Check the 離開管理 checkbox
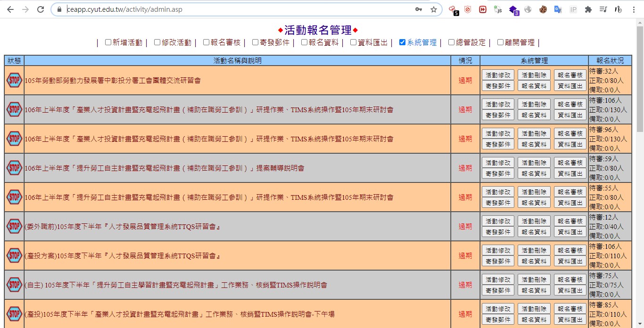 500,42
